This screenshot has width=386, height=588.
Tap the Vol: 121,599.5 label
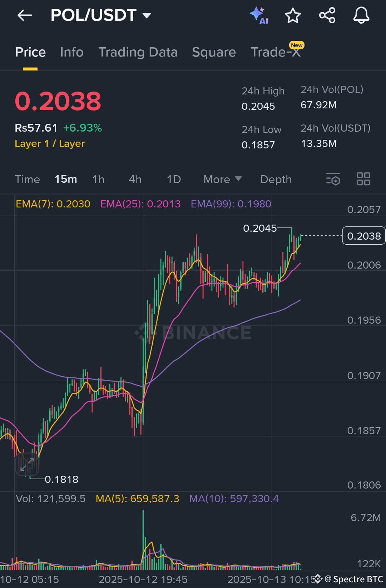click(x=51, y=499)
